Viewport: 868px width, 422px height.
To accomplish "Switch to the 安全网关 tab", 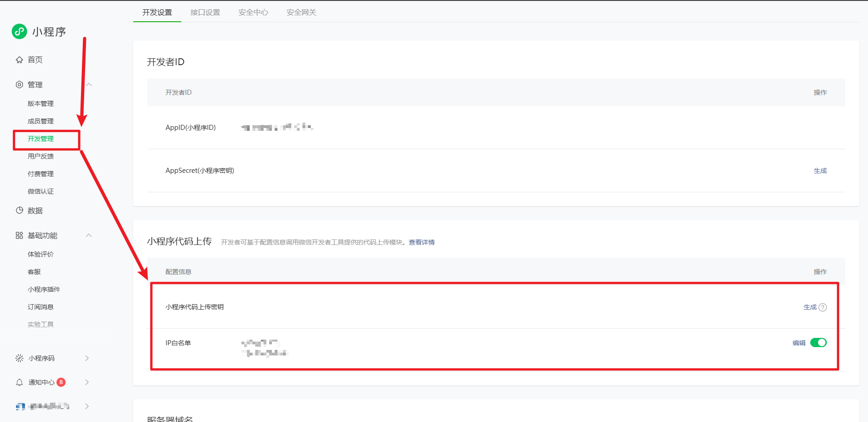I will click(302, 12).
